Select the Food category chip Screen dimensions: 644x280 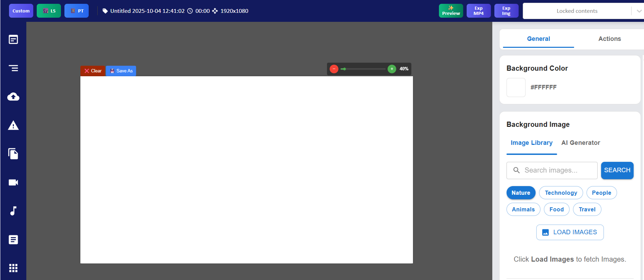[x=556, y=209]
